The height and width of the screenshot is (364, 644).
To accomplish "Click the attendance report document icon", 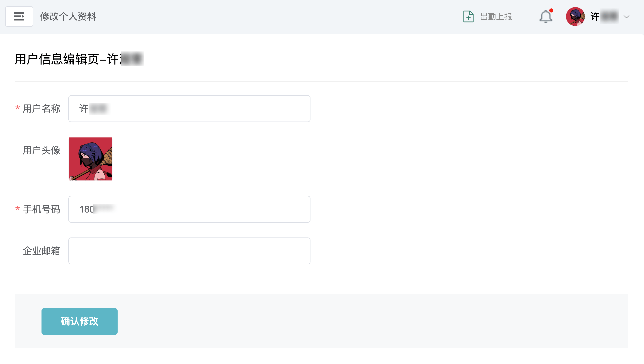I will 468,17.
